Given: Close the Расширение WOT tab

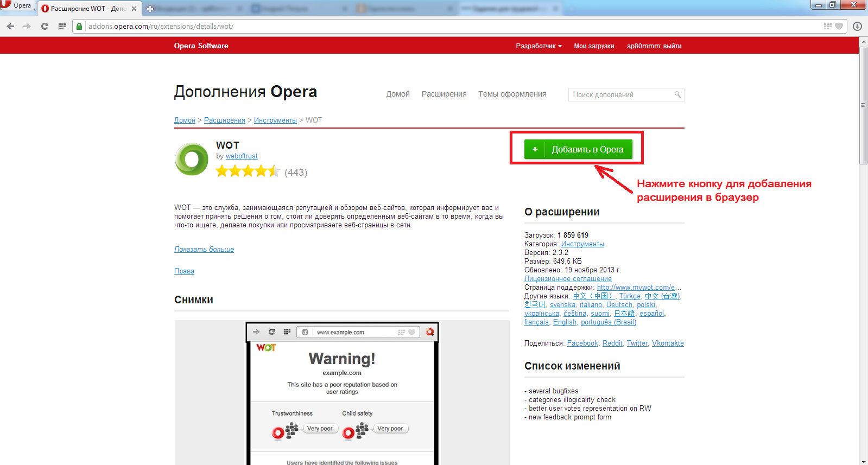Looking at the screenshot, I should (134, 9).
